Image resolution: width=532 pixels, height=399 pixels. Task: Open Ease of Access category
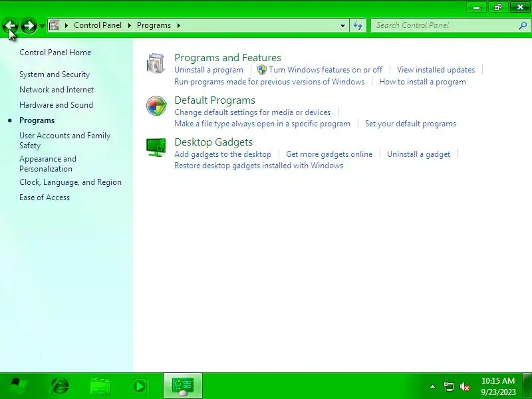[45, 198]
